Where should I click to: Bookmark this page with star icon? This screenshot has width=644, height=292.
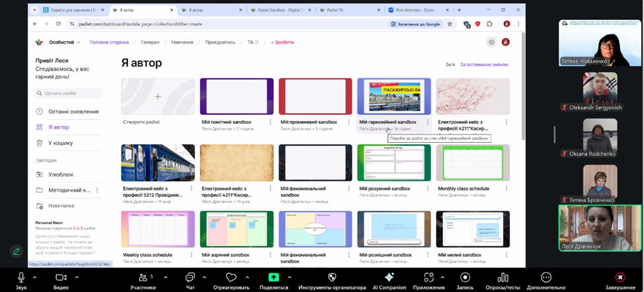[450, 24]
